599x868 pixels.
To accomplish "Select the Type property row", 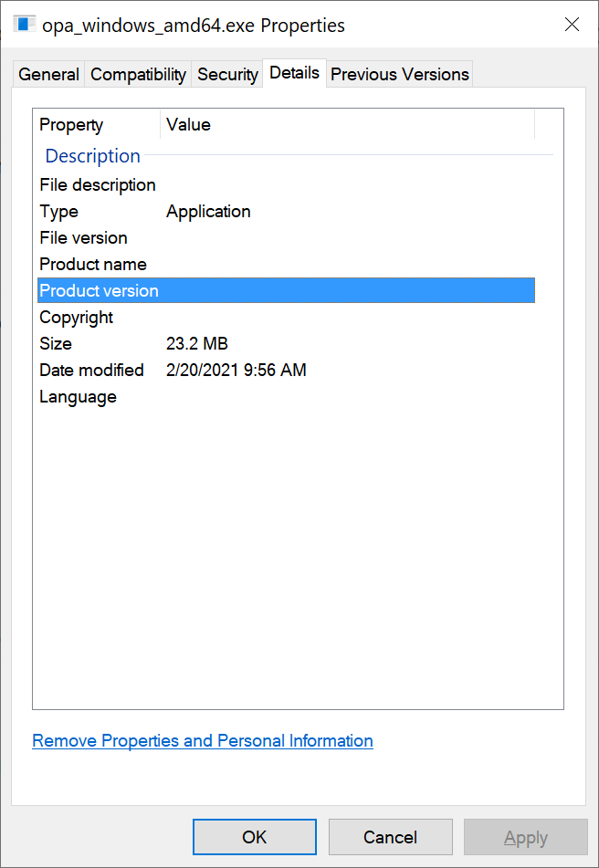I will click(286, 212).
